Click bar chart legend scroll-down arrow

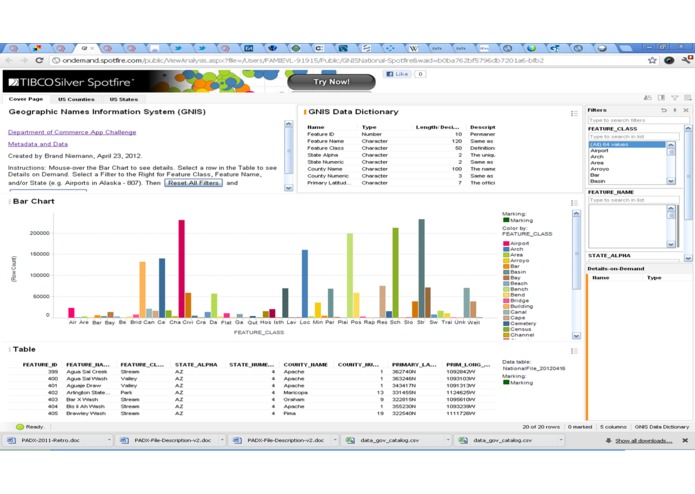pos(576,336)
